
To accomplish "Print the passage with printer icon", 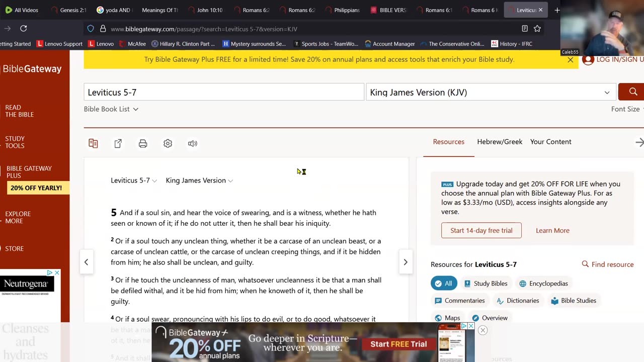I will [x=143, y=144].
